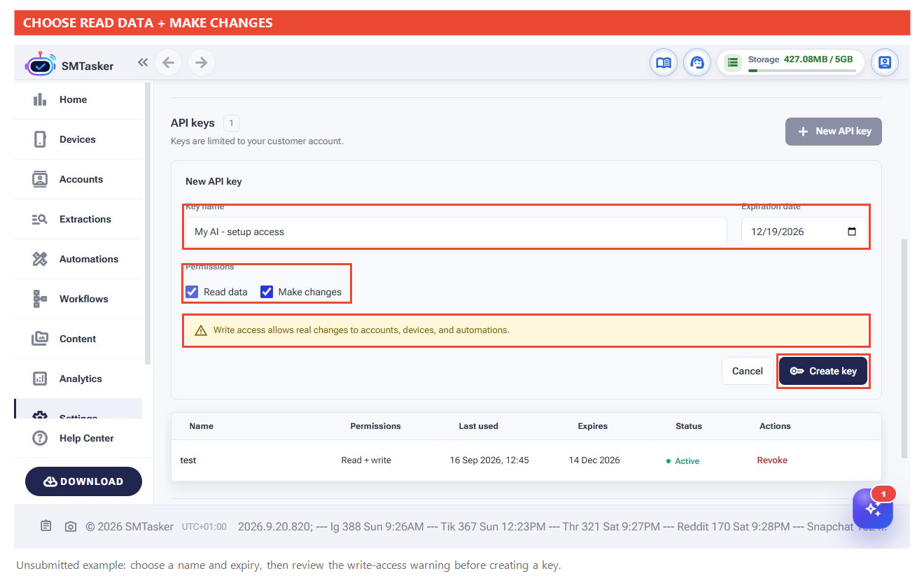
Task: Click the Accounts person icon
Action: point(40,179)
